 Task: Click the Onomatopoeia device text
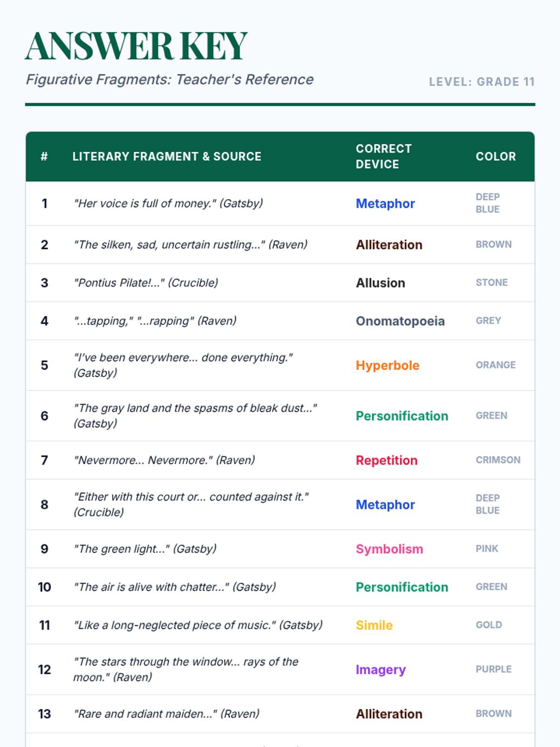coord(400,321)
